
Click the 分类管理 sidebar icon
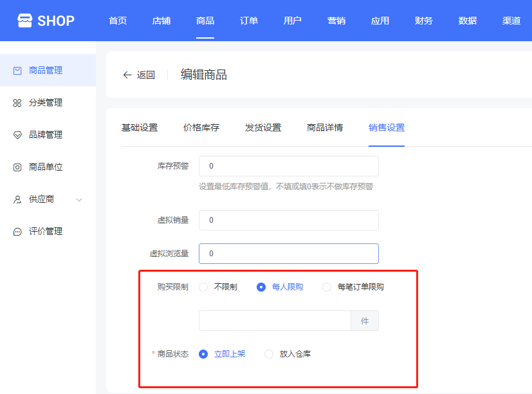[x=17, y=103]
